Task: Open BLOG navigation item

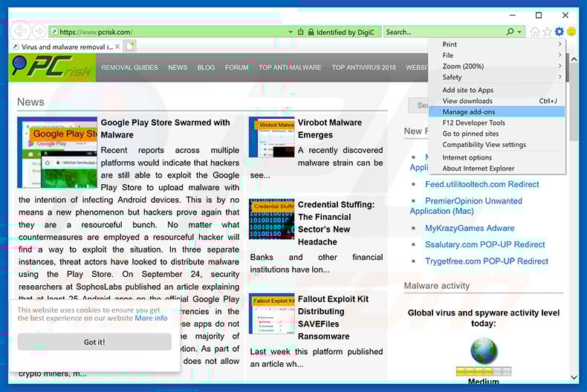Action: tap(207, 68)
